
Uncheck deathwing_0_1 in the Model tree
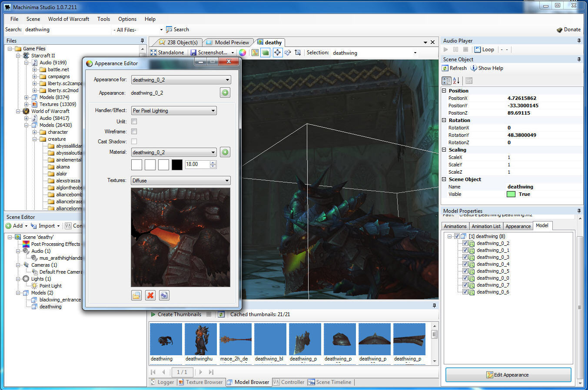(465, 250)
